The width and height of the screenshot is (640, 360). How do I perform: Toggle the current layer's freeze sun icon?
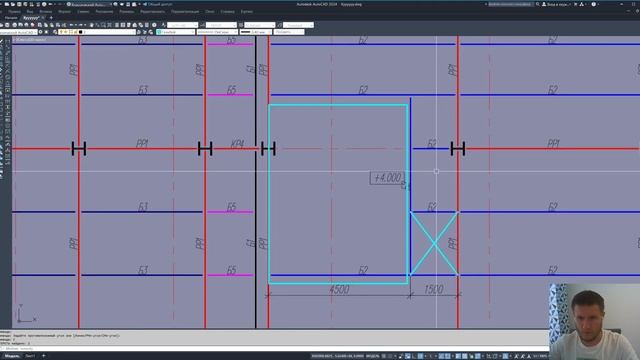(x=66, y=32)
